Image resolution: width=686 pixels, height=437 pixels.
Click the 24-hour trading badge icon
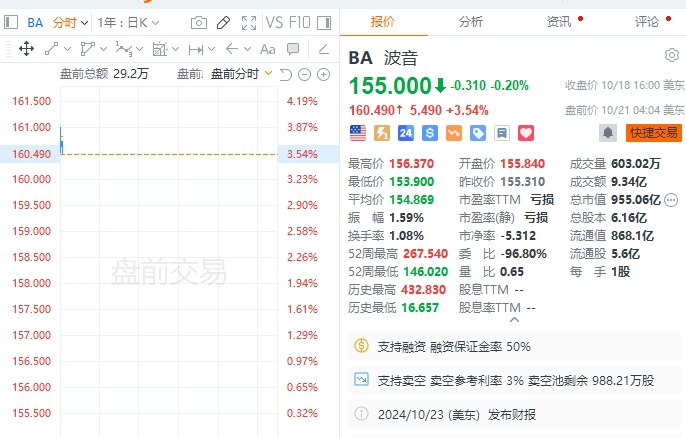tap(406, 133)
